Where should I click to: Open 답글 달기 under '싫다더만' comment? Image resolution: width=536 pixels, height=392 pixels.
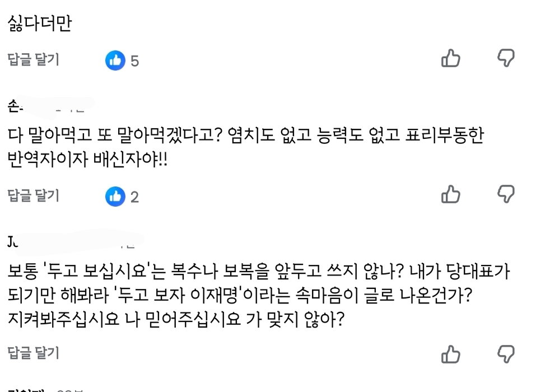[x=33, y=59]
